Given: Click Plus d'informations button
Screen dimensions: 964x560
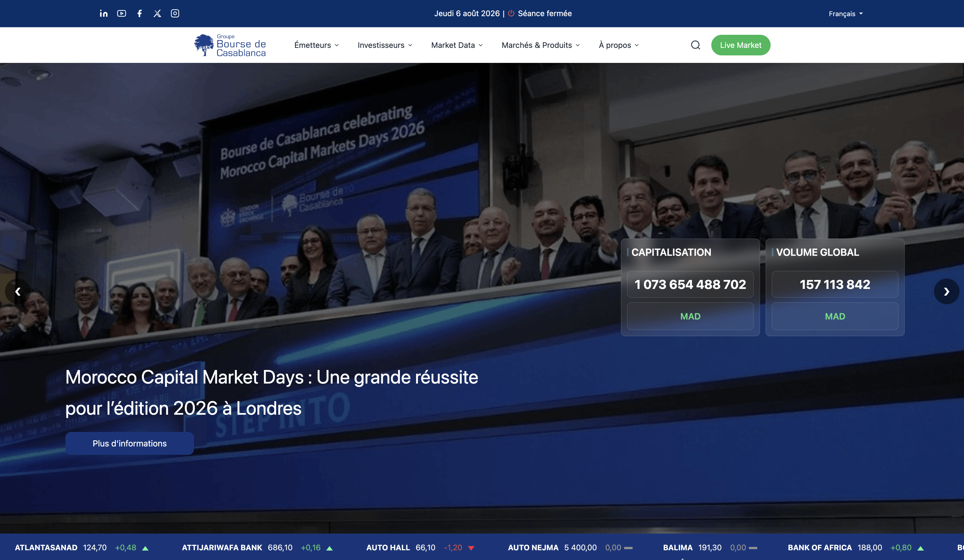Looking at the screenshot, I should 130,443.
